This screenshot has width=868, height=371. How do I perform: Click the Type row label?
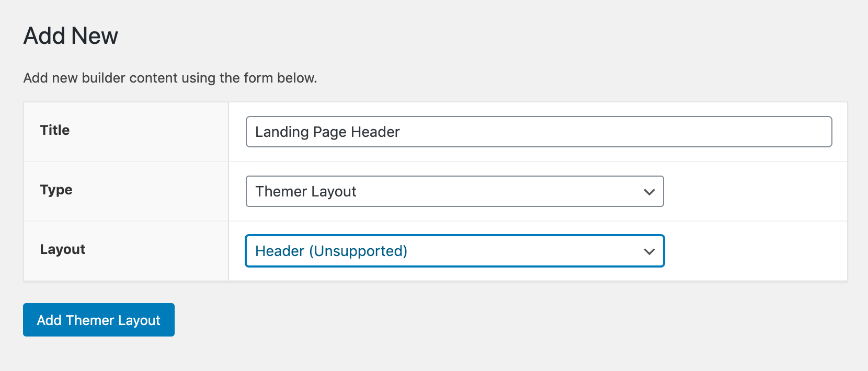(x=55, y=190)
